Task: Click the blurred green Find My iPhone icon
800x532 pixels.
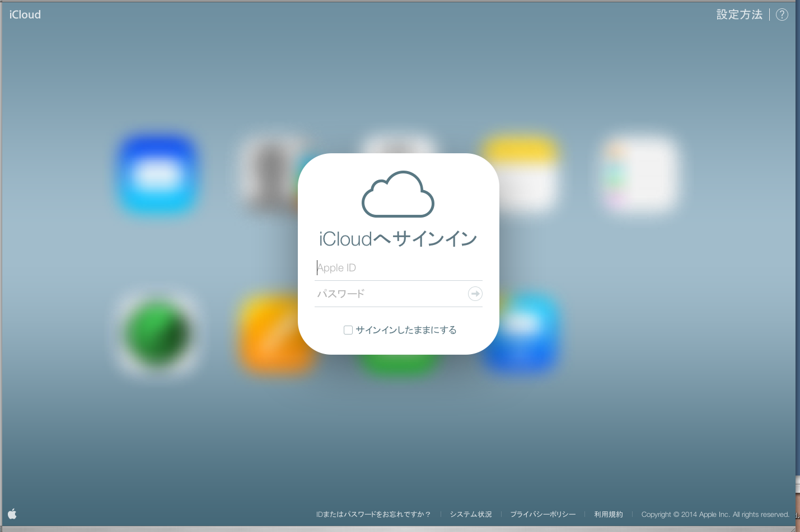Action: tap(158, 333)
